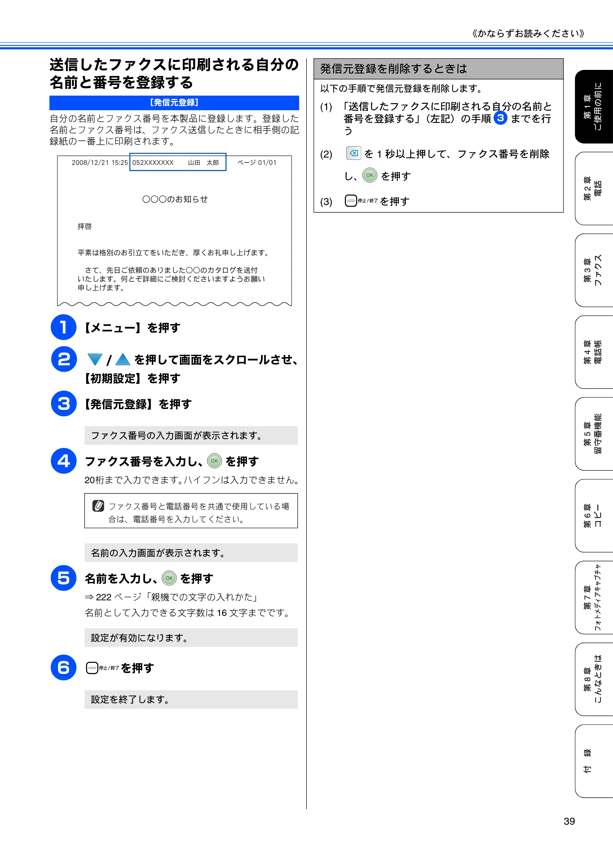Click ○○○のお知らせ title in sample fax

pyautogui.click(x=175, y=199)
